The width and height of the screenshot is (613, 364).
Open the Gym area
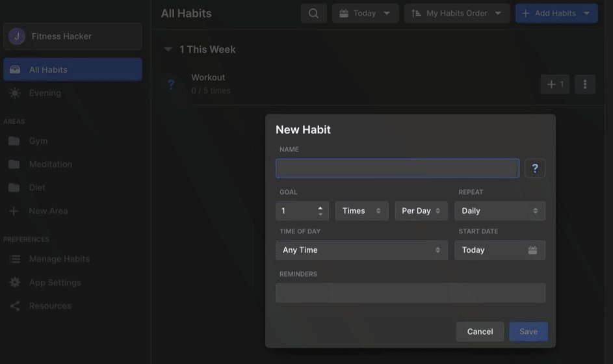click(73, 141)
